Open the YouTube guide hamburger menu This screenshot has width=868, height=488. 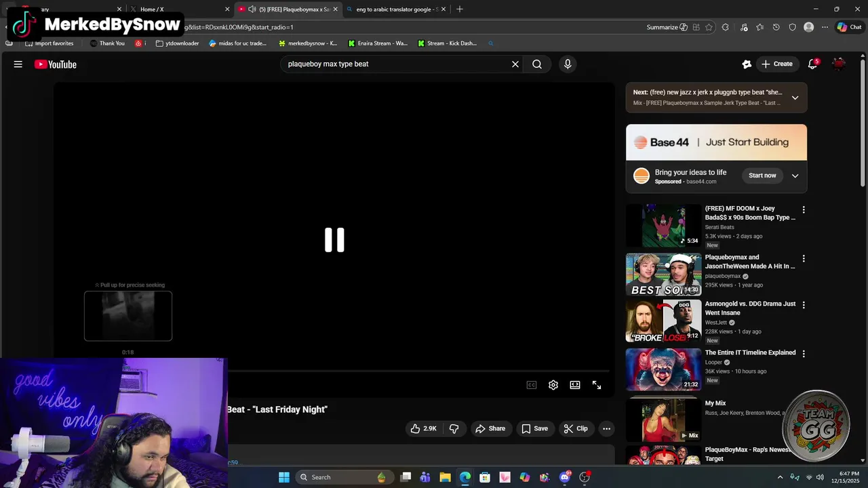click(18, 64)
